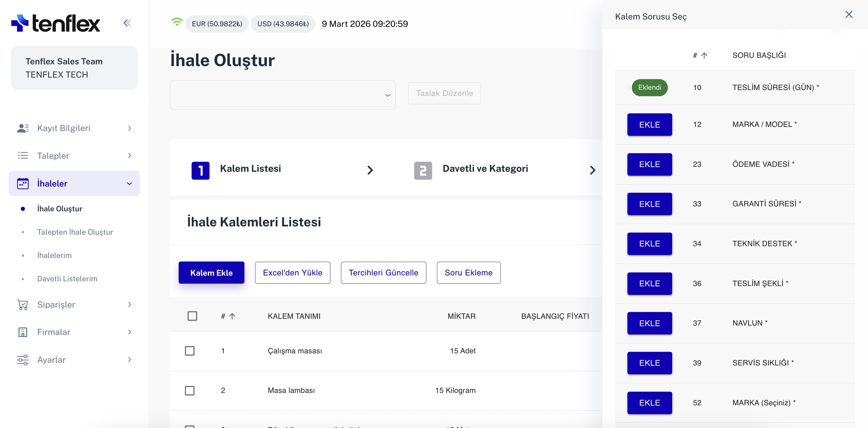Open Firmalar in the sidebar

[x=74, y=332]
